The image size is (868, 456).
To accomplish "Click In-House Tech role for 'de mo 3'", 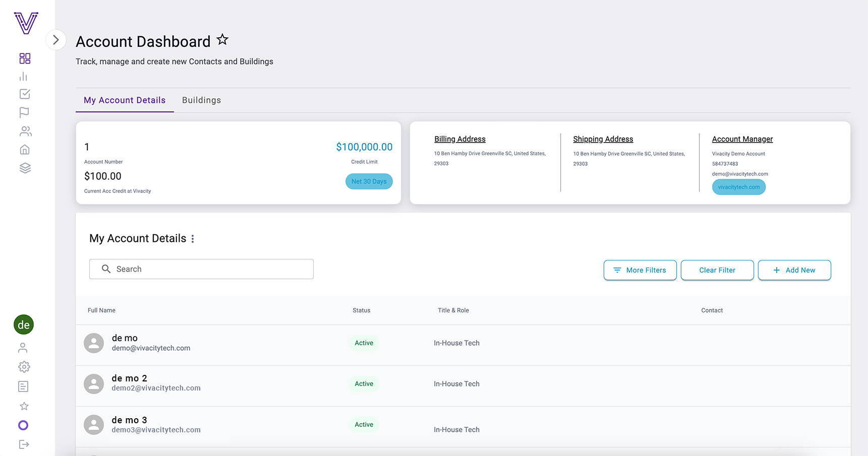I will point(457,430).
